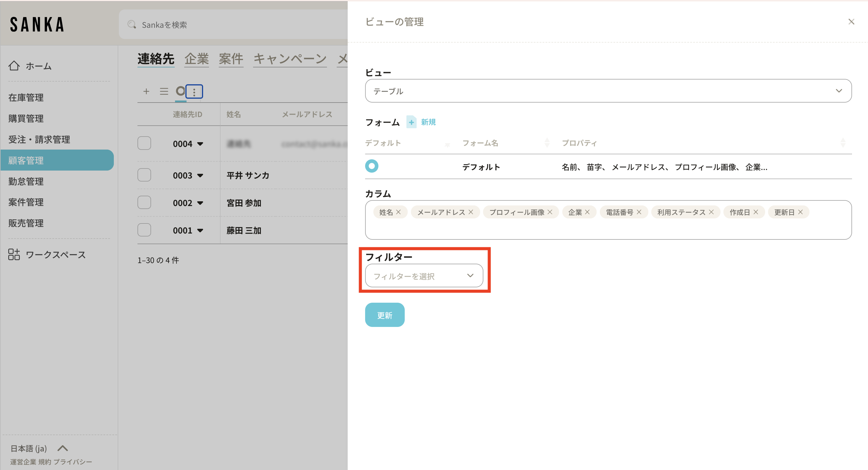Click the プライバシー footer link
The image size is (868, 470).
point(72,462)
